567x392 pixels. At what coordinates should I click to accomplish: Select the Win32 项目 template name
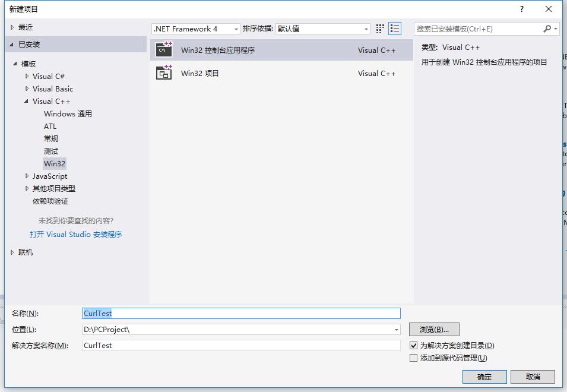[x=200, y=74]
